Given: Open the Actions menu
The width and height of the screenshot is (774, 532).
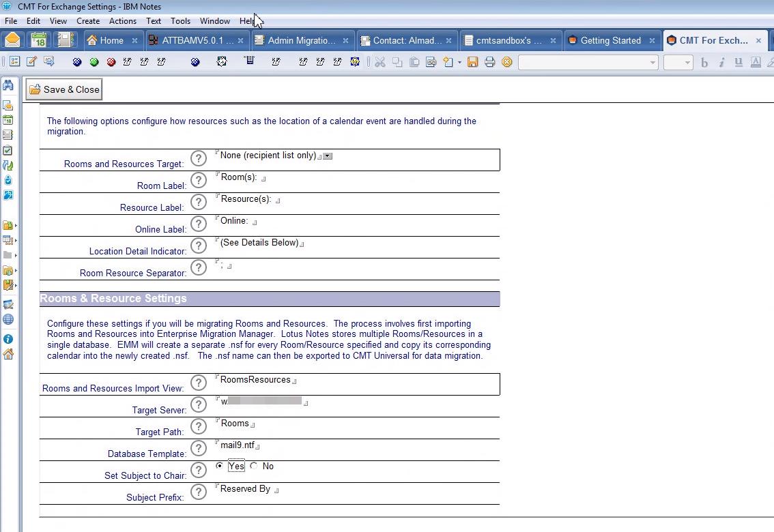Looking at the screenshot, I should pyautogui.click(x=122, y=20).
